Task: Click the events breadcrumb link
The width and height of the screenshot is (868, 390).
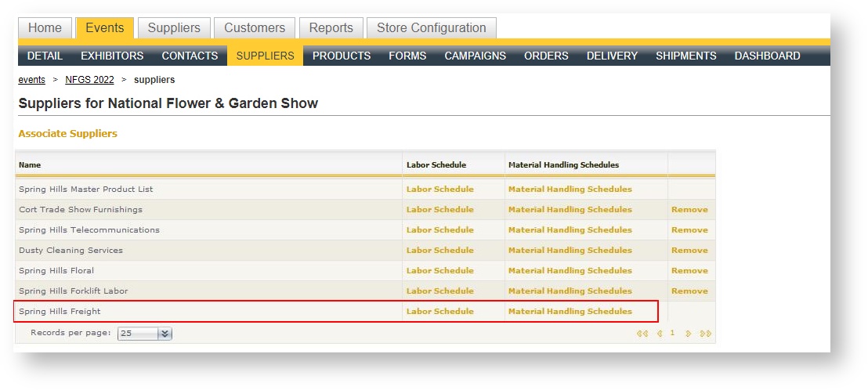Action: pos(32,80)
